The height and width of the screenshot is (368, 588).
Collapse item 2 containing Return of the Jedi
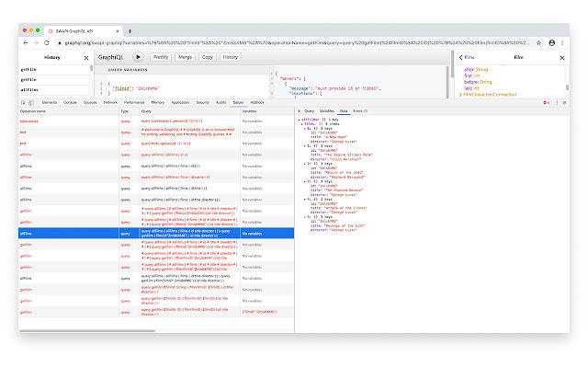coord(305,164)
